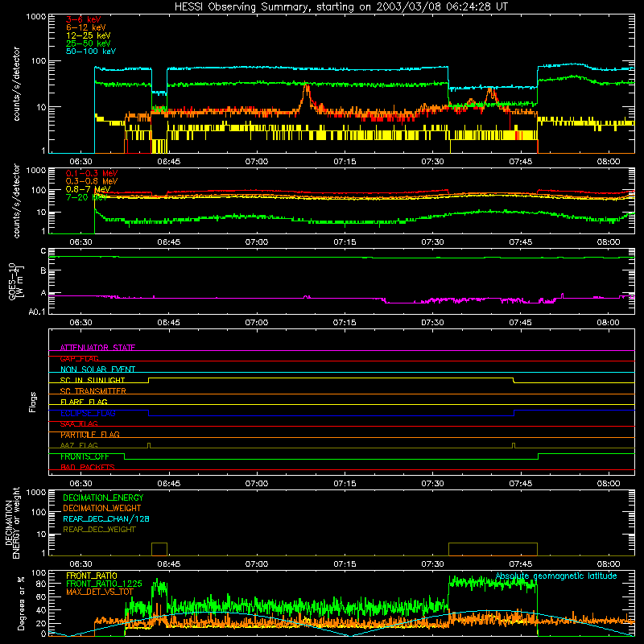Select the 25-50 keV legend label
This screenshot has height=644, width=644.
[x=89, y=43]
